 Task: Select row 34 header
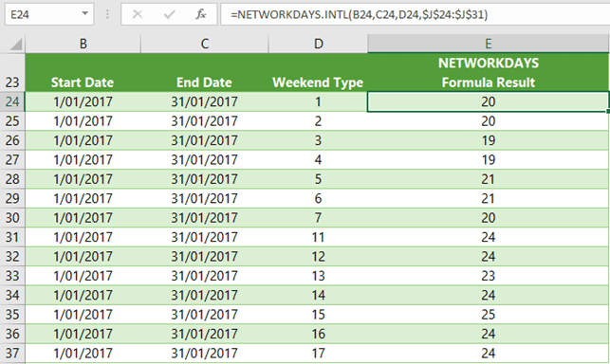pyautogui.click(x=12, y=295)
